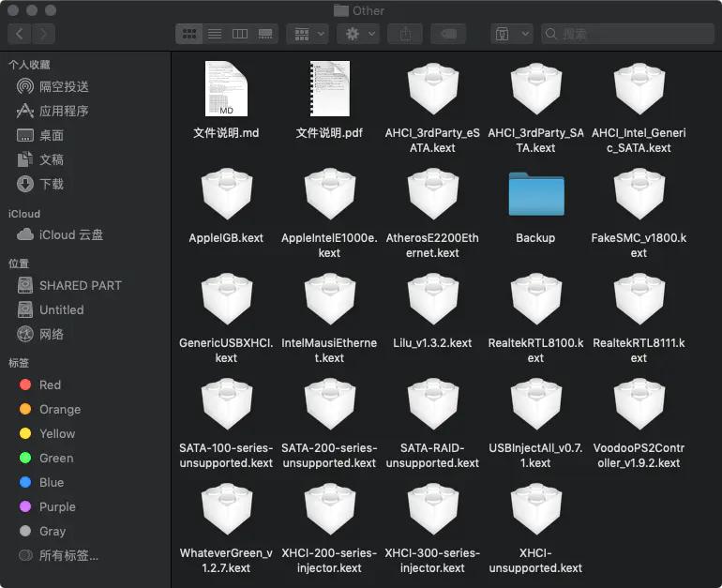722x588 pixels.
Task: Select AppleIGB.kext icon
Action: [x=227, y=194]
